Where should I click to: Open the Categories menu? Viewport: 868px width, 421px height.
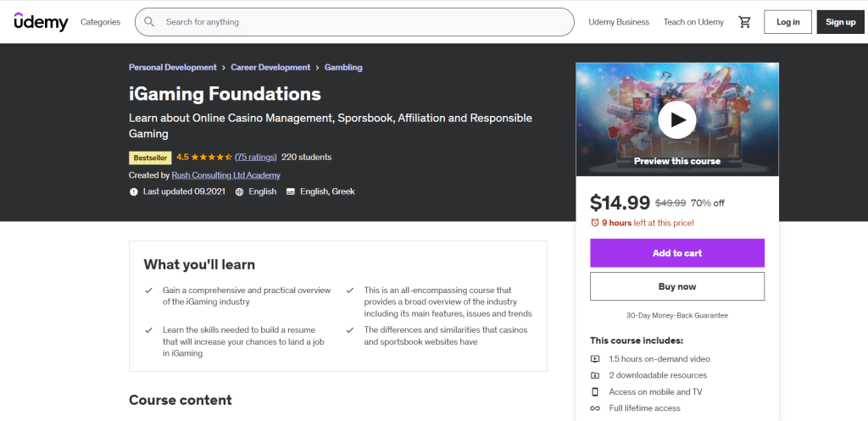click(x=101, y=22)
